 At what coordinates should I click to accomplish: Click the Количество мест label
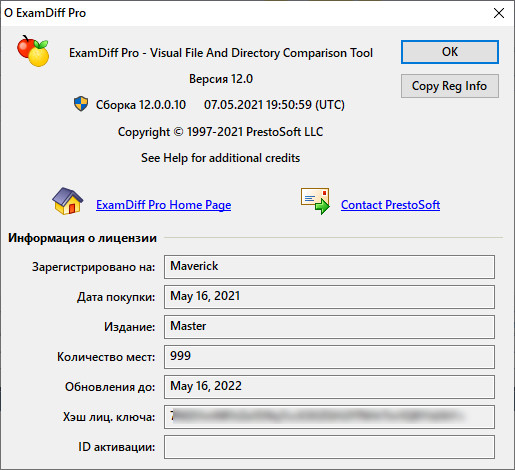point(106,357)
